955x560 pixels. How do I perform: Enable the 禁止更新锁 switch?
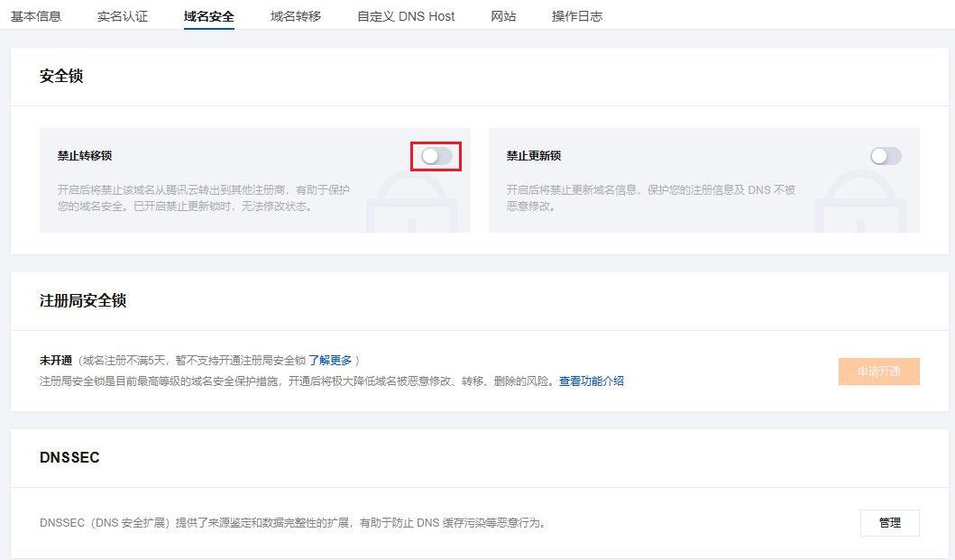click(886, 156)
